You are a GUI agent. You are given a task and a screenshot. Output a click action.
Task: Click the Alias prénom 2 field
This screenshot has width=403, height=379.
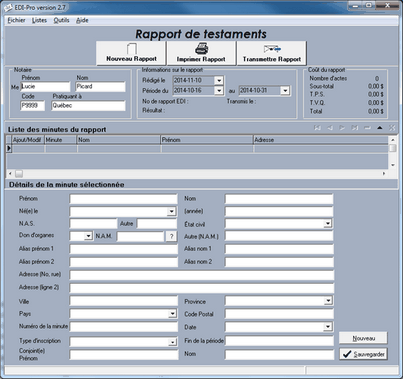[x=123, y=262]
